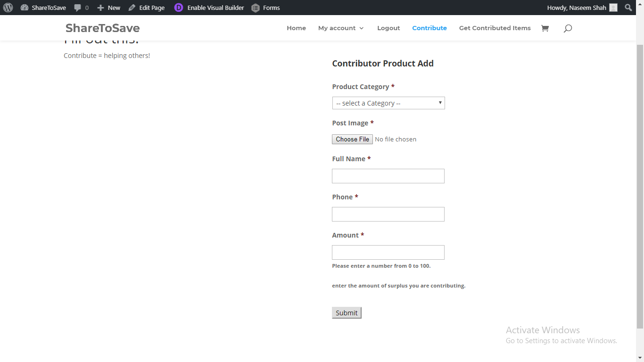Image resolution: width=644 pixels, height=362 pixels.
Task: Click the site search magnifier icon
Action: pyautogui.click(x=568, y=28)
